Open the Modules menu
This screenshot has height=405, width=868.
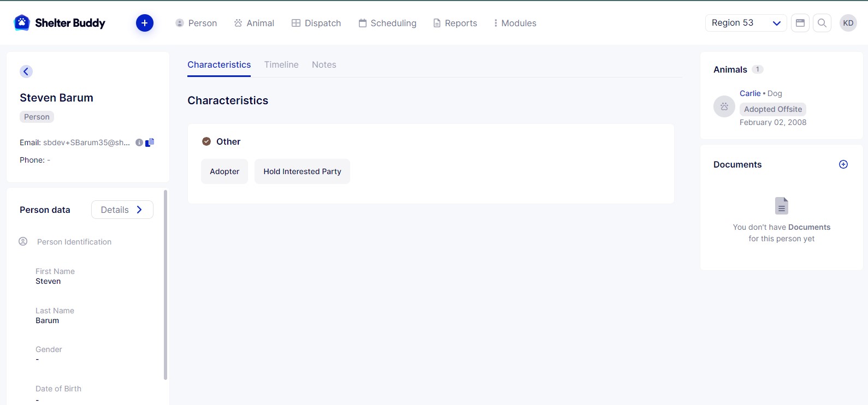(515, 23)
